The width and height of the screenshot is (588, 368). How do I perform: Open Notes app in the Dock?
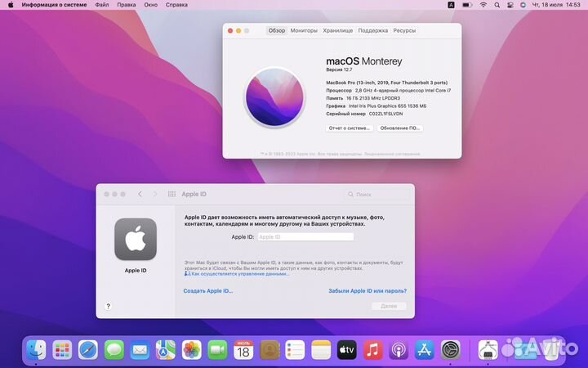point(321,350)
